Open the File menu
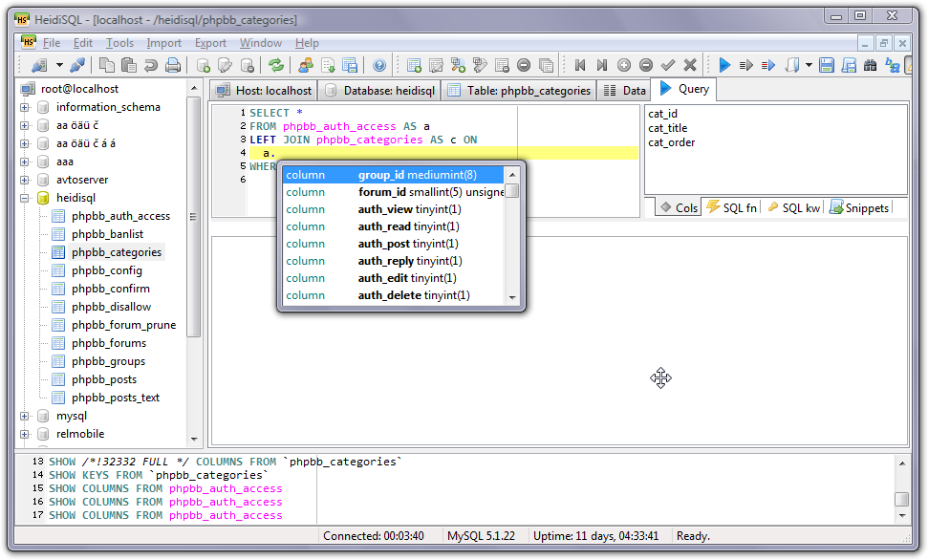The height and width of the screenshot is (560, 928). coord(52,43)
